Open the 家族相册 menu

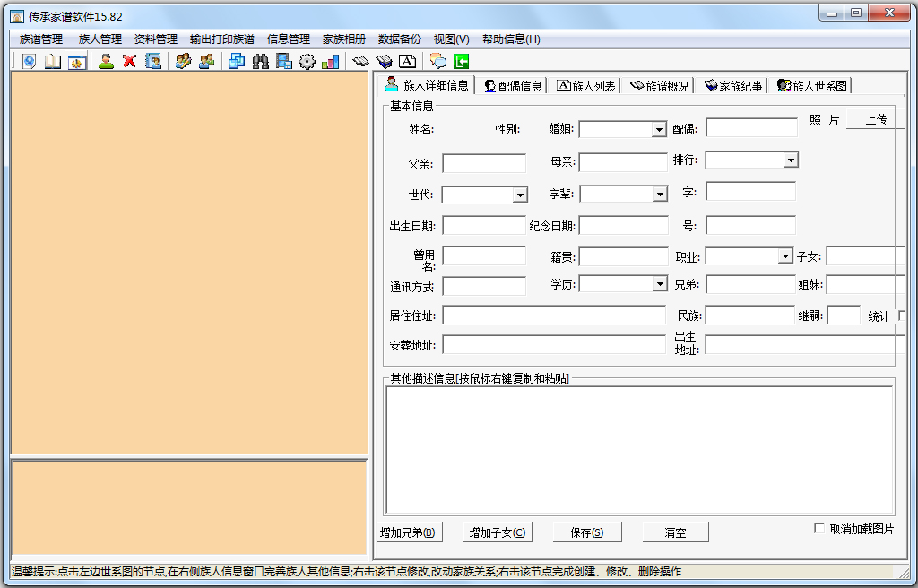[344, 39]
